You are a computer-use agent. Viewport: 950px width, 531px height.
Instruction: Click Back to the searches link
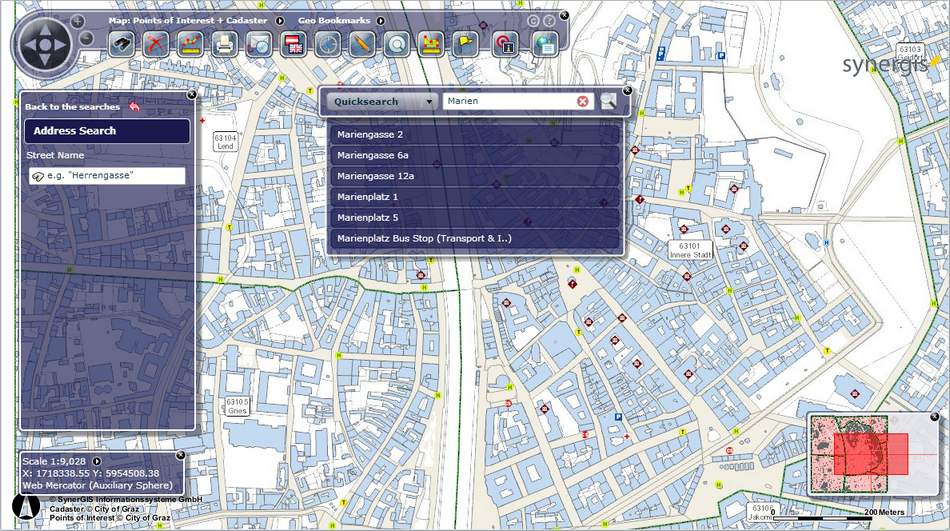pyautogui.click(x=72, y=107)
